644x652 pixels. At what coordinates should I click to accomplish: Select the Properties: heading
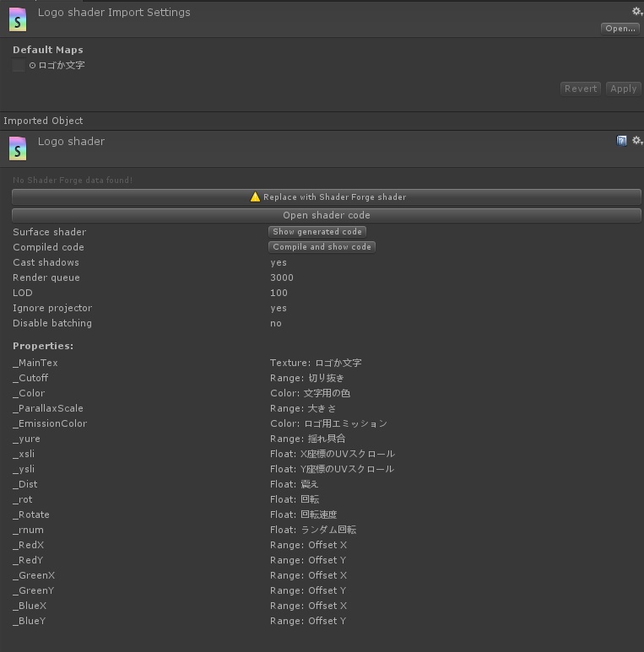point(43,346)
